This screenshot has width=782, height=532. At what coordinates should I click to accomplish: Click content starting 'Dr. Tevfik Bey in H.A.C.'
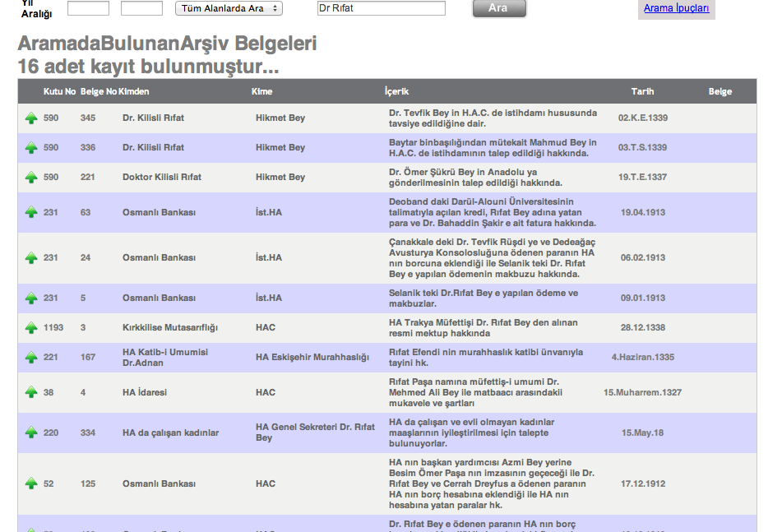pos(493,118)
